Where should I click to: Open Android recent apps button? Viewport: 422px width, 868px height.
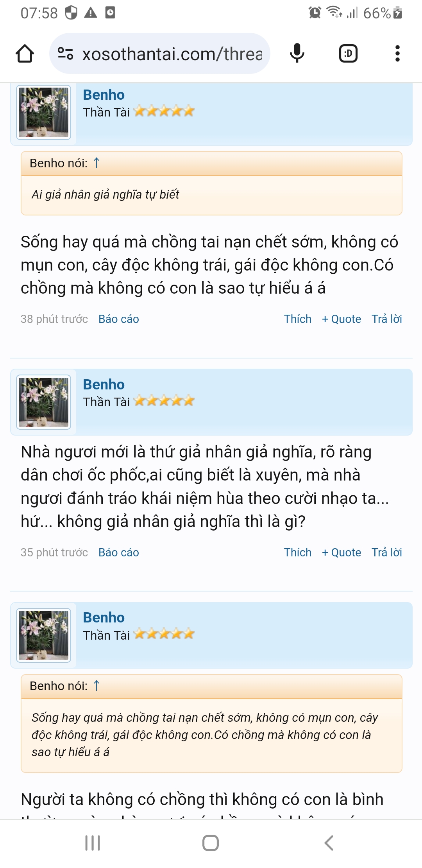pyautogui.click(x=93, y=843)
